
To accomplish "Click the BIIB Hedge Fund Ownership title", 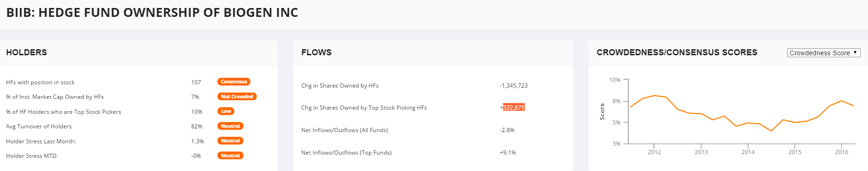I will [152, 13].
